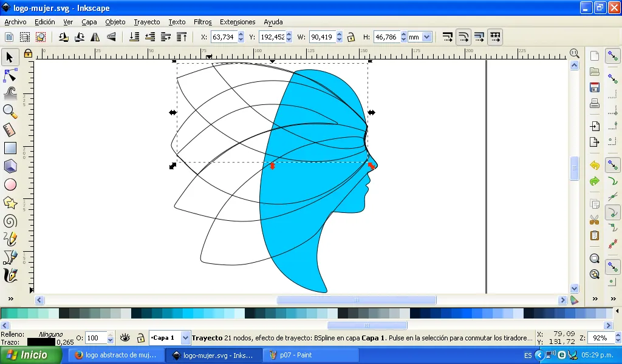
Task: Activate the Pencil freehand tool
Action: coord(10,239)
